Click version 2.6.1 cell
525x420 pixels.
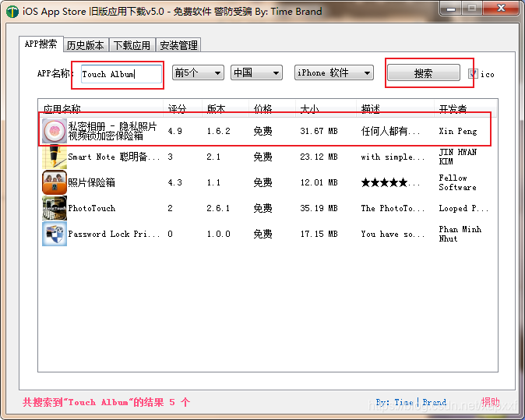(x=218, y=208)
